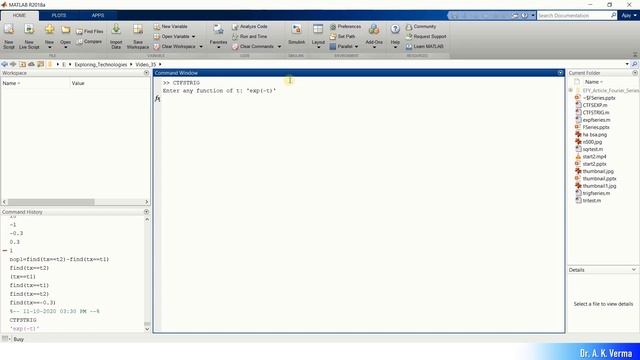Select expfseries.m file
This screenshot has height=360, width=640.
(596, 120)
